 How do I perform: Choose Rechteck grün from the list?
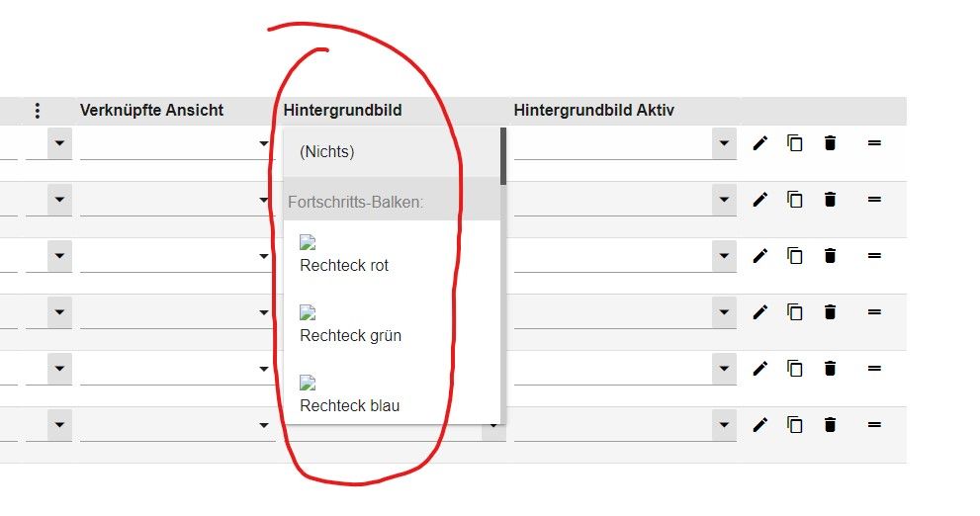pyautogui.click(x=350, y=335)
